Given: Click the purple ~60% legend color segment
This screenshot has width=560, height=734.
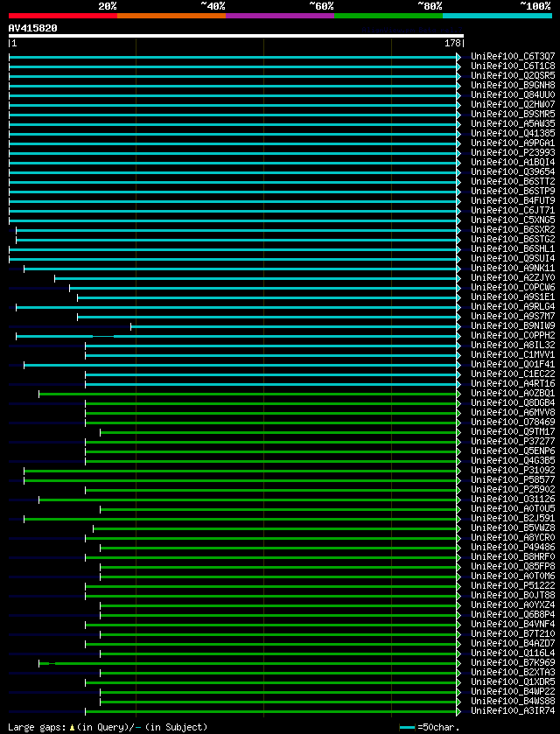Looking at the screenshot, I should point(280,16).
